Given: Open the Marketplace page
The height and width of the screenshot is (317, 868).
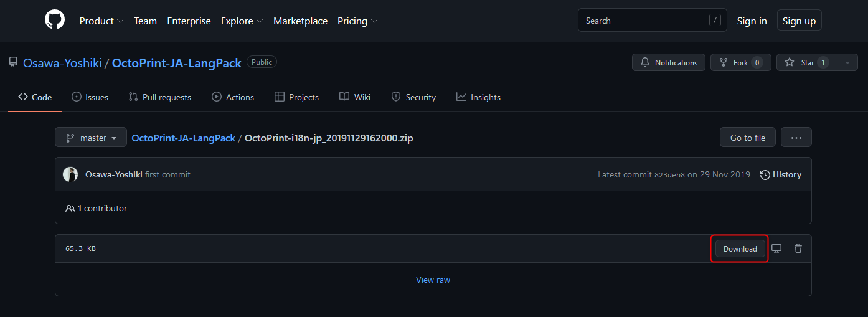Looking at the screenshot, I should click(x=300, y=21).
